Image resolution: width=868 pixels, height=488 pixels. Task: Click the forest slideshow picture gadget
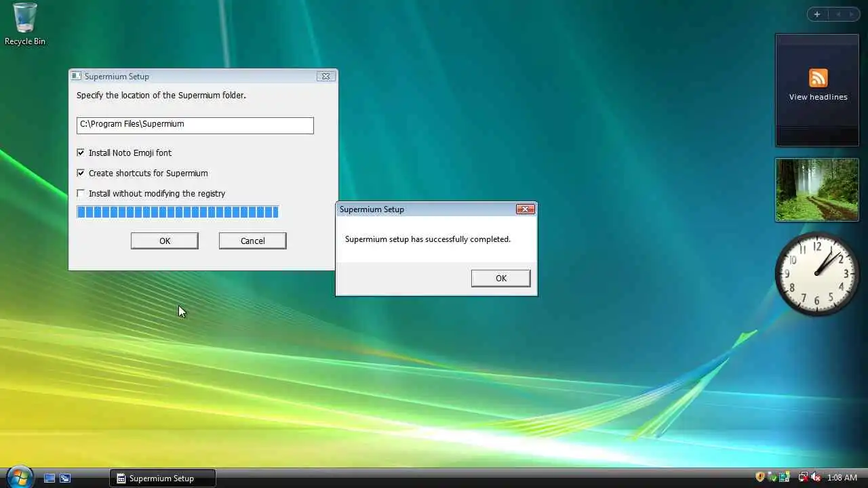817,190
